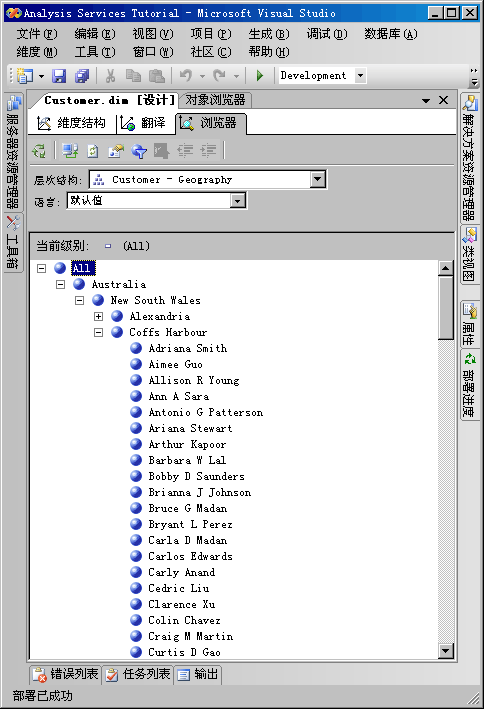The image size is (484, 709).
Task: Click the Refresh icon in browser toolbar
Action: coord(93,151)
